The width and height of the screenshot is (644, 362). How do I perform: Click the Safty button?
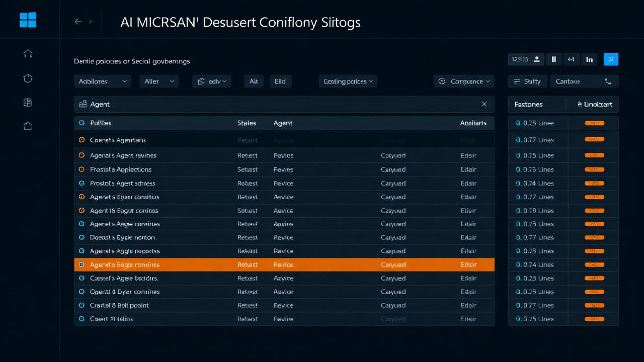coord(527,81)
